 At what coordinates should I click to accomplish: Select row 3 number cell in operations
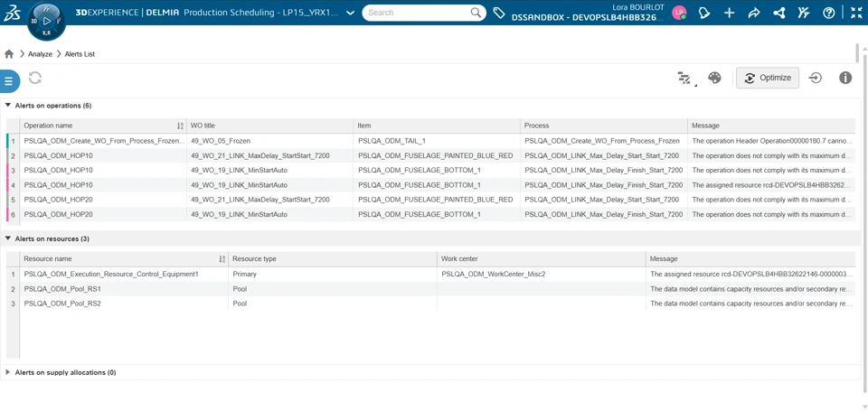pos(14,171)
